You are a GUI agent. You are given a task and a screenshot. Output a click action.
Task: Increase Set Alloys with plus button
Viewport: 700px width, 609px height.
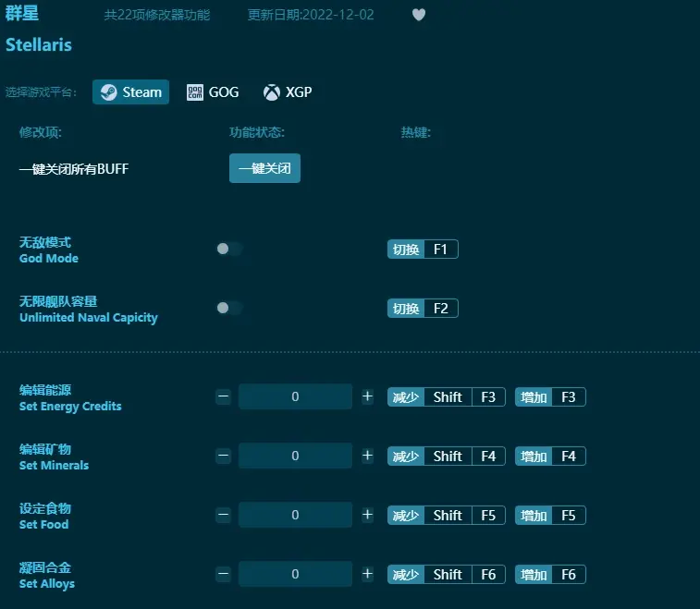(x=367, y=574)
